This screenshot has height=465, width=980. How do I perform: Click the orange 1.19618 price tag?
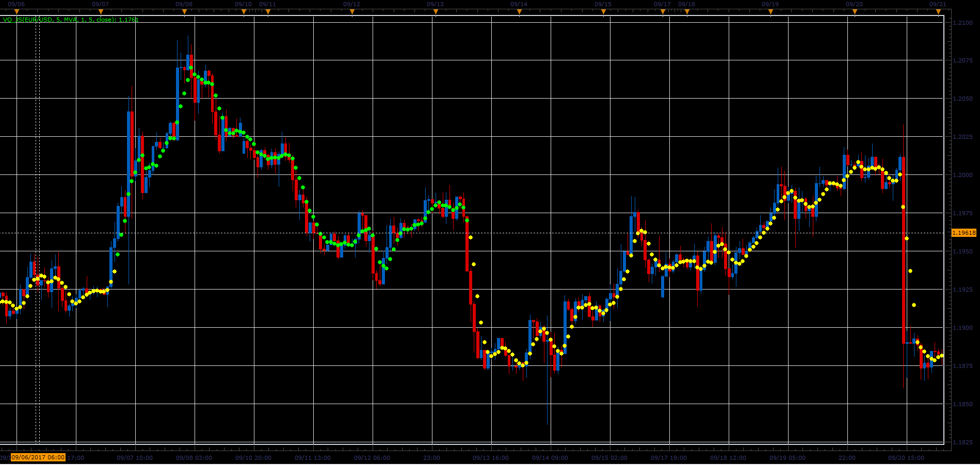point(963,233)
